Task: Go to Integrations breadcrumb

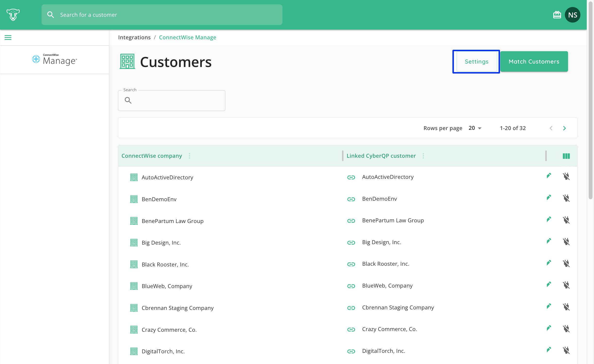Action: [134, 37]
